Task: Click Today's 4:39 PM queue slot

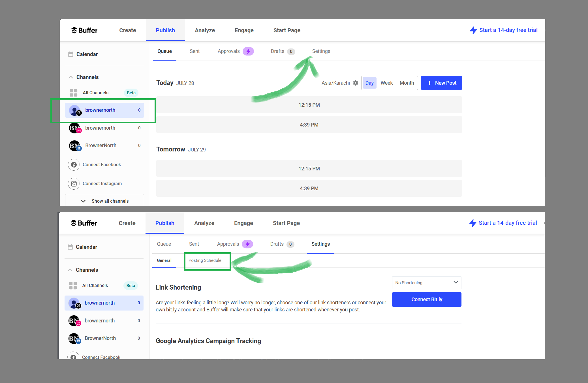Action: tap(309, 125)
